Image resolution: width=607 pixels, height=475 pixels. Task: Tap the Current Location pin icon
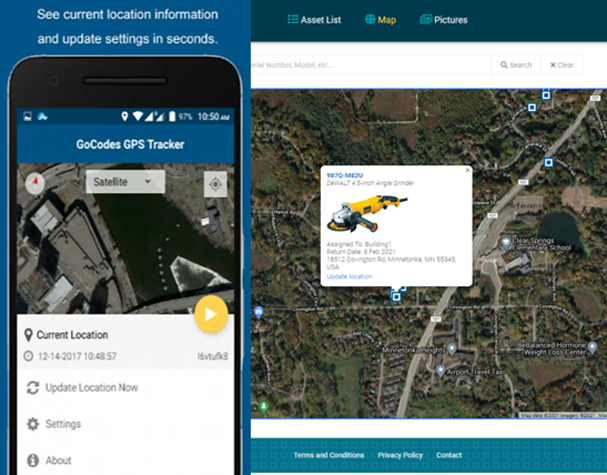(28, 335)
